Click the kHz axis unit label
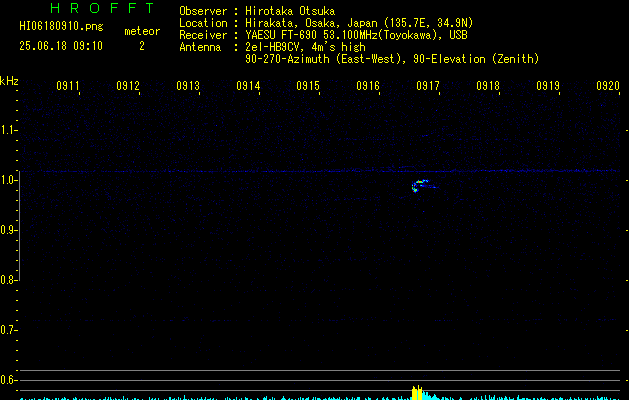This screenshot has width=629, height=400. coord(9,81)
